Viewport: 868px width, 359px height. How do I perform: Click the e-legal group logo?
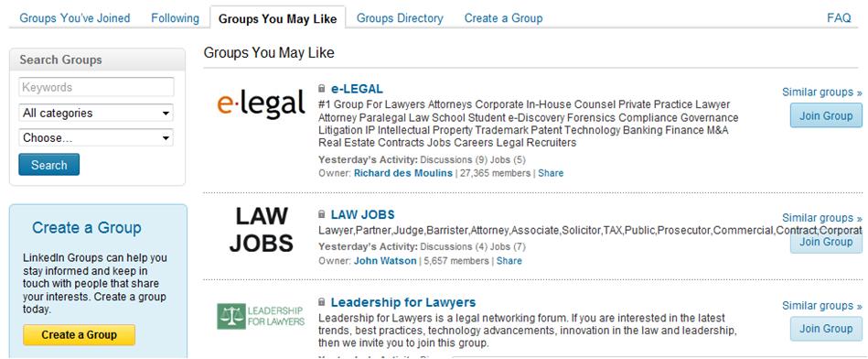coord(261,103)
